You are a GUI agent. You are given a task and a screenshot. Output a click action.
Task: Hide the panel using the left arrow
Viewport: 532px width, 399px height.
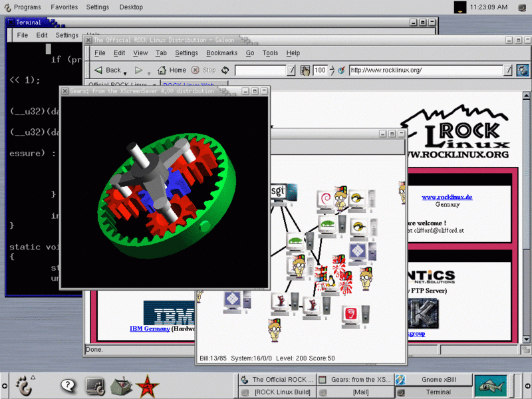tap(5, 386)
